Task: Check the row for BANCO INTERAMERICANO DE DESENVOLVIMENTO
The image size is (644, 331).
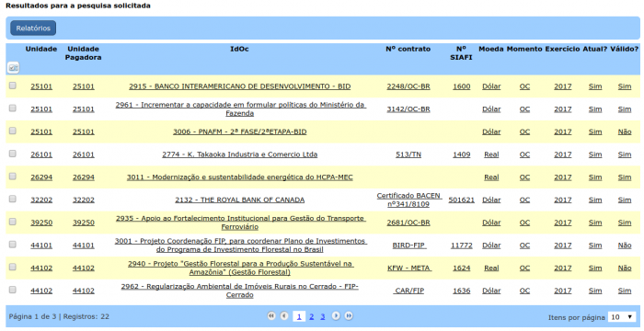Action: [13, 86]
